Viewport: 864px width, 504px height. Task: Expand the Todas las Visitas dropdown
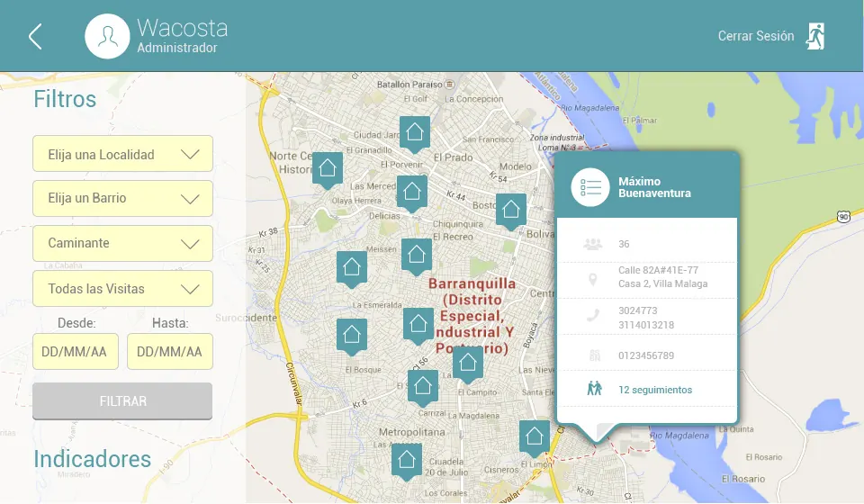(123, 289)
